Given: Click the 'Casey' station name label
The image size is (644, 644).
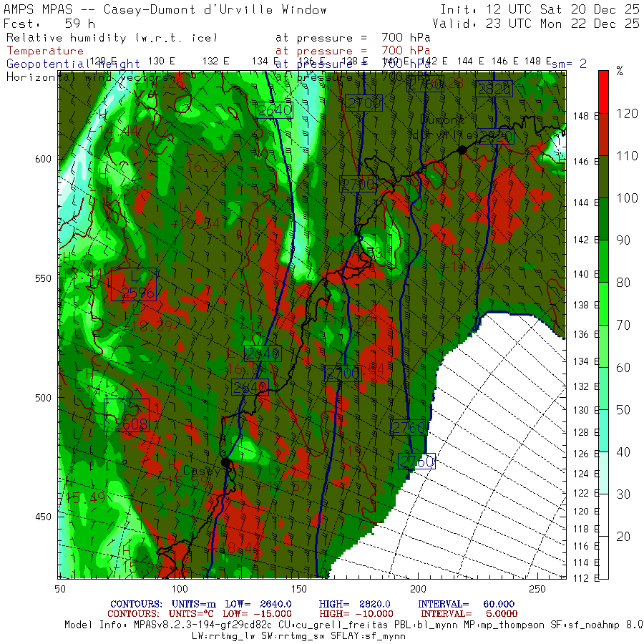Looking at the screenshot, I should [202, 471].
